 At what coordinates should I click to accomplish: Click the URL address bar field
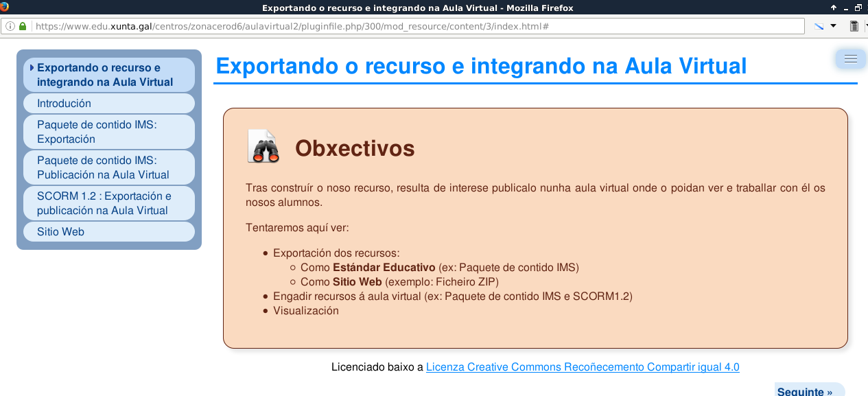pyautogui.click(x=412, y=26)
